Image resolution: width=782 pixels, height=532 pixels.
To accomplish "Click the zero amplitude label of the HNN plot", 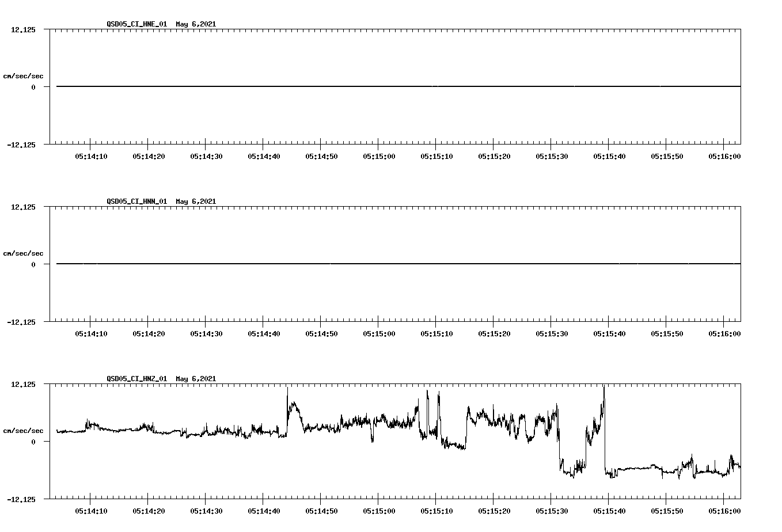I will pos(32,263).
